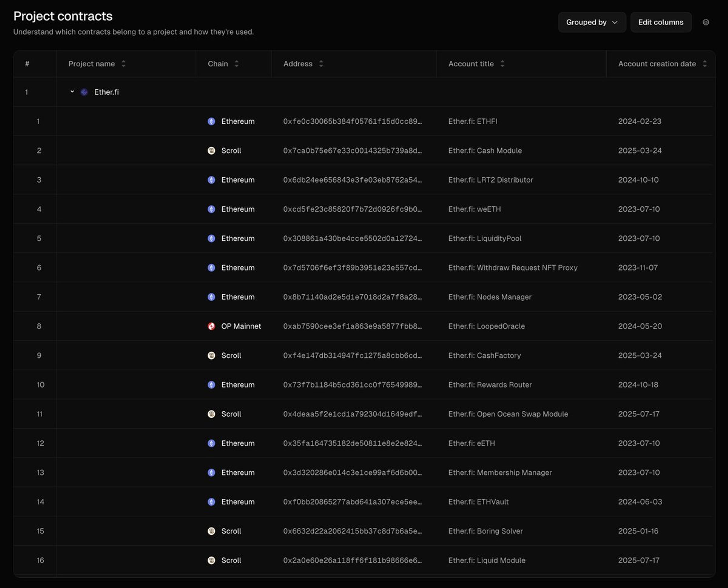Image resolution: width=728 pixels, height=588 pixels.
Task: Click the OP Mainnet chain label
Action: pyautogui.click(x=241, y=326)
